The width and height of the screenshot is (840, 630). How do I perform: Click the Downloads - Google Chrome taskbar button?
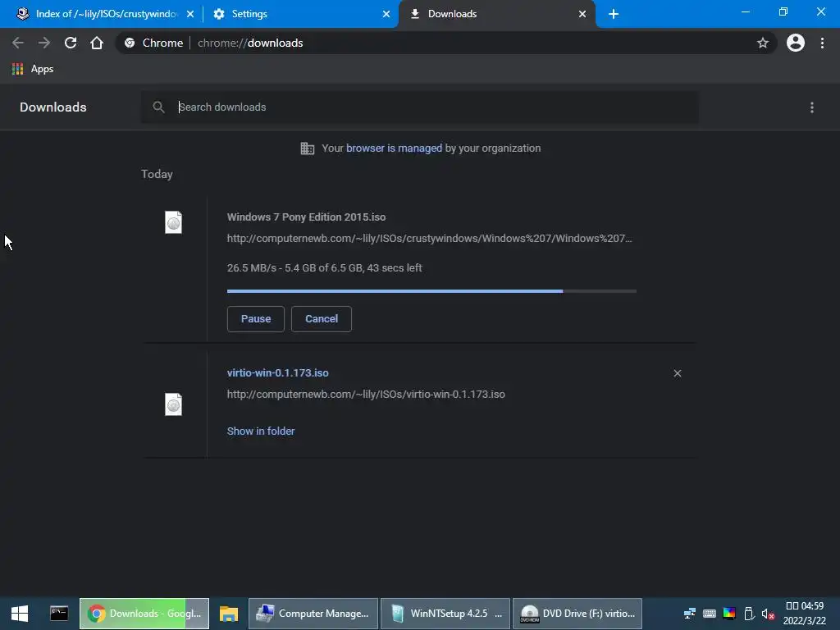click(x=144, y=614)
